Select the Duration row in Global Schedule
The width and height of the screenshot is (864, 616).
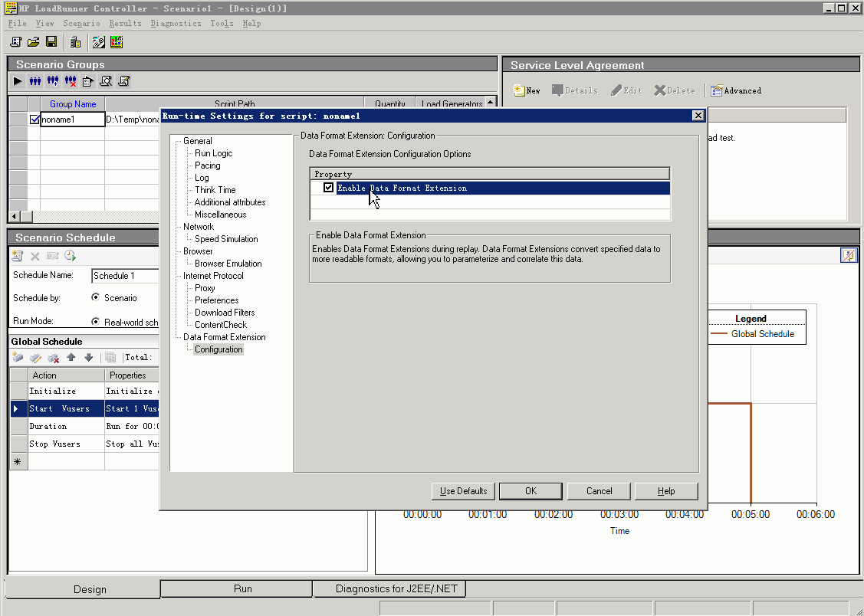click(84, 426)
